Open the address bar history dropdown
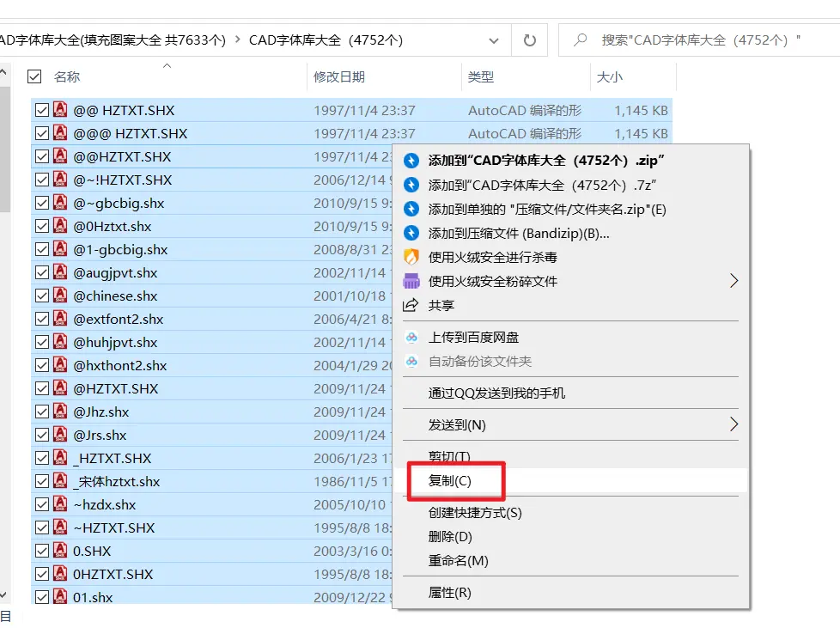840x628 pixels. pos(494,40)
